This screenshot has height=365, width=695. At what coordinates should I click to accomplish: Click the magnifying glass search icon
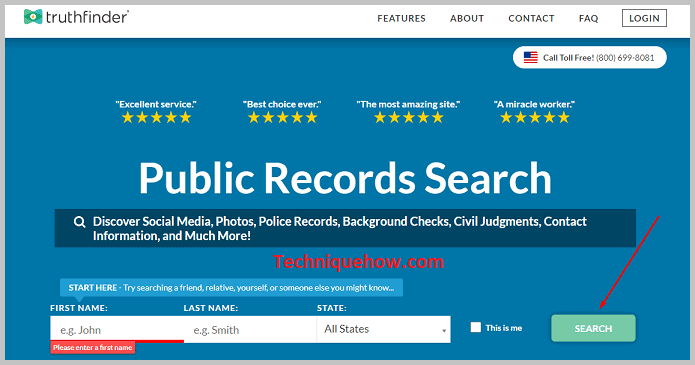(x=79, y=222)
